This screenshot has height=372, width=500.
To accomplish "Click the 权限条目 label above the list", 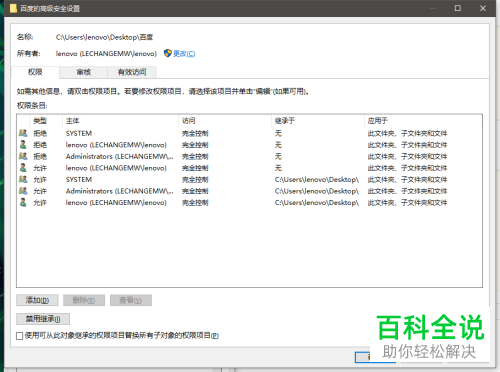I will pos(32,106).
